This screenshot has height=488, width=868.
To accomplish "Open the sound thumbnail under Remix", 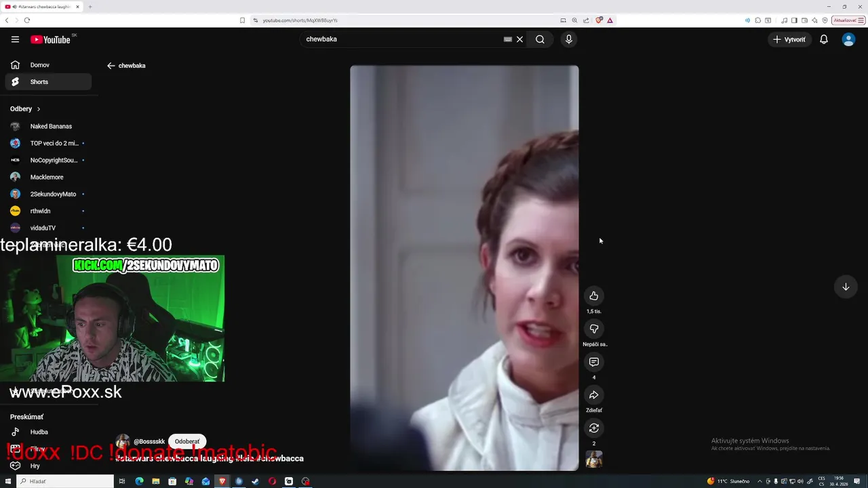I will coord(594,460).
